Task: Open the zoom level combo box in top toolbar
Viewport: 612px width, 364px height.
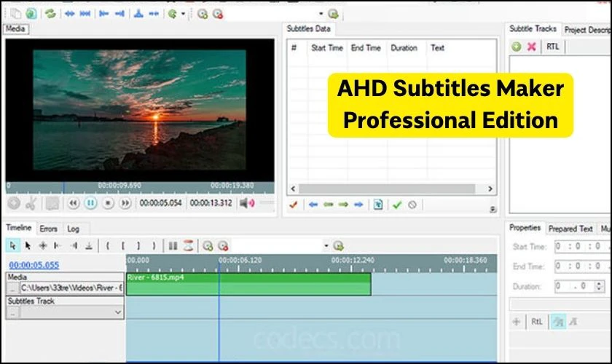Action: click(321, 14)
